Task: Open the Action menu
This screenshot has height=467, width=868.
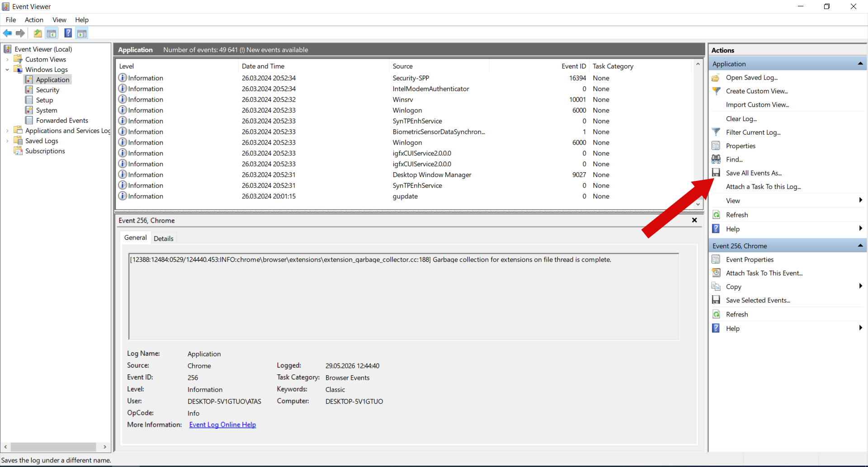Action: (x=34, y=20)
